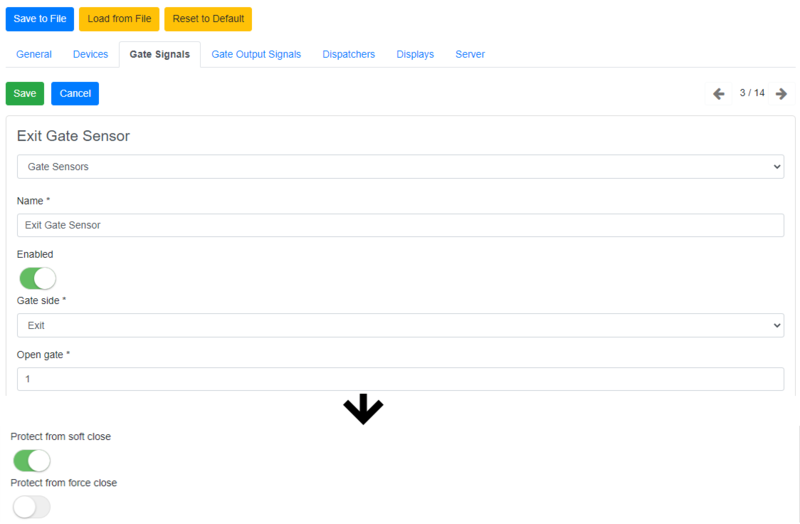Go to the Displays tab
The image size is (800, 524).
tap(415, 54)
